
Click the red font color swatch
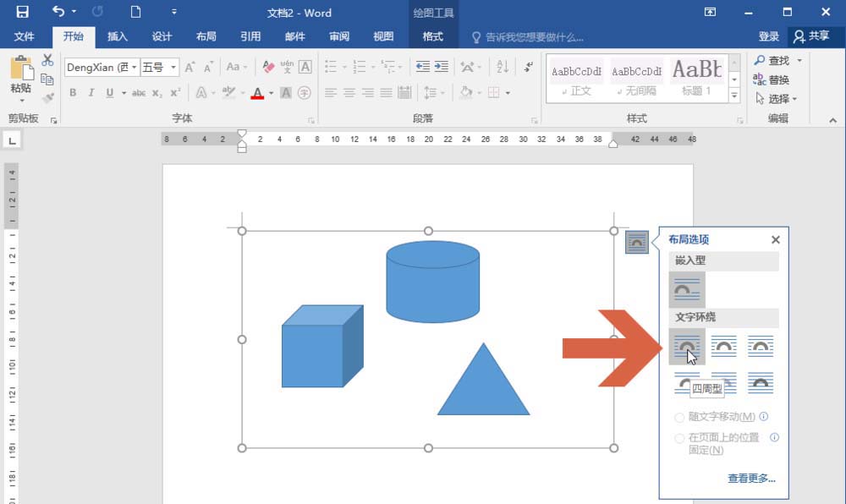(x=256, y=96)
